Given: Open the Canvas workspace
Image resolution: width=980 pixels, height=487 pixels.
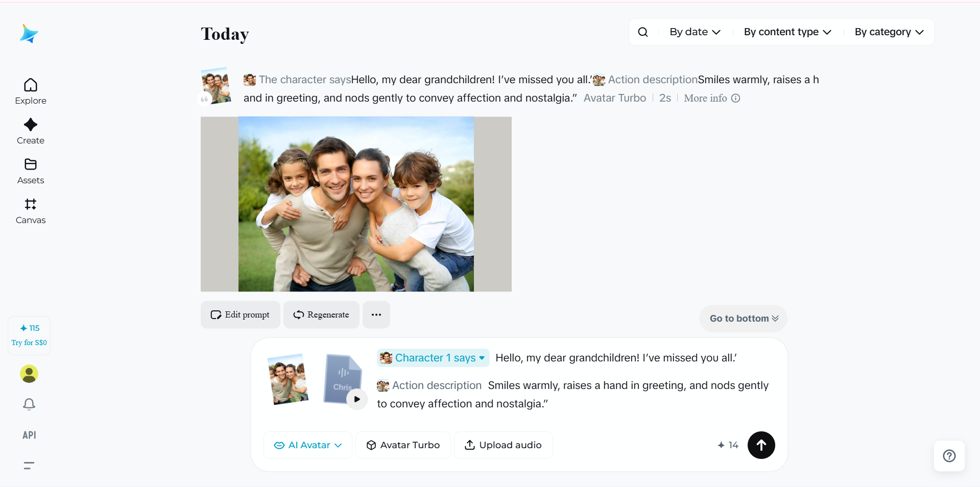Looking at the screenshot, I should coord(31,211).
